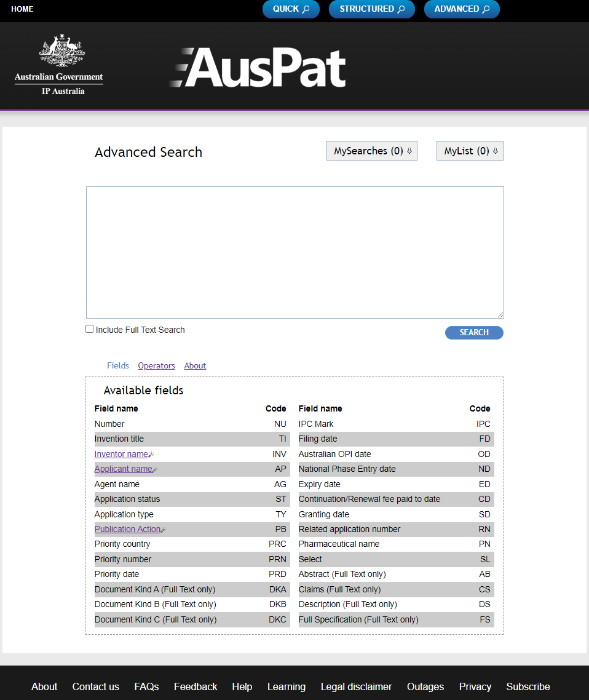The height and width of the screenshot is (700, 589).
Task: Expand the MySearches (0) dropdown
Action: (372, 151)
